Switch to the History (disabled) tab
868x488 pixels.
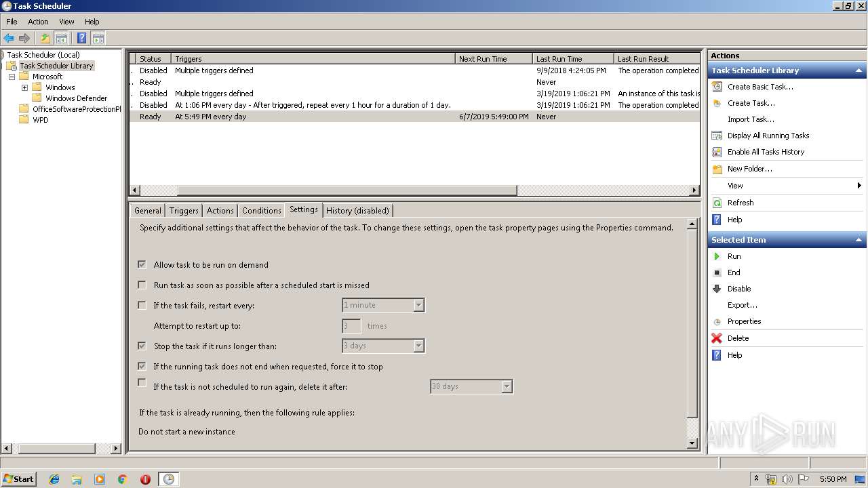pos(358,211)
